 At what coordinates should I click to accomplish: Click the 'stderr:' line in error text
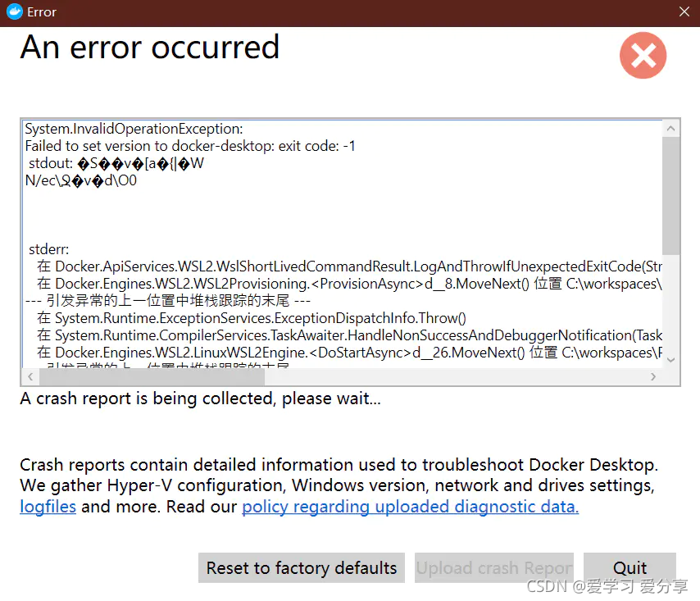point(48,249)
